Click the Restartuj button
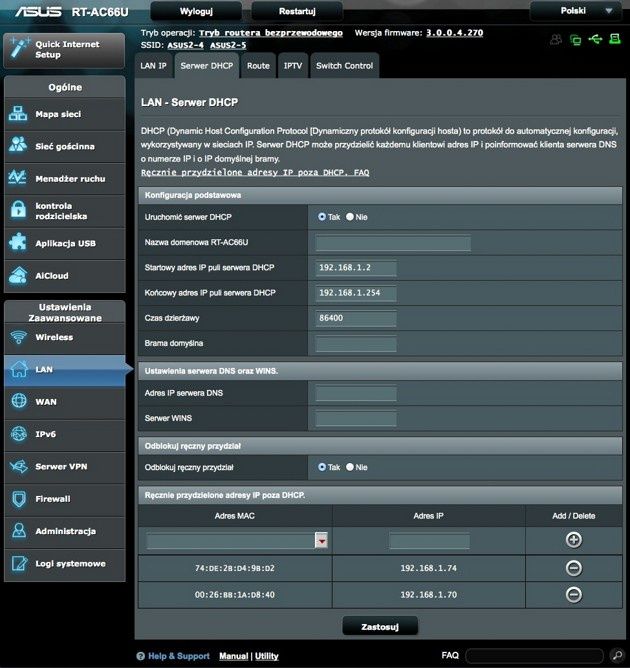Viewport: 630px width, 668px height. [297, 12]
